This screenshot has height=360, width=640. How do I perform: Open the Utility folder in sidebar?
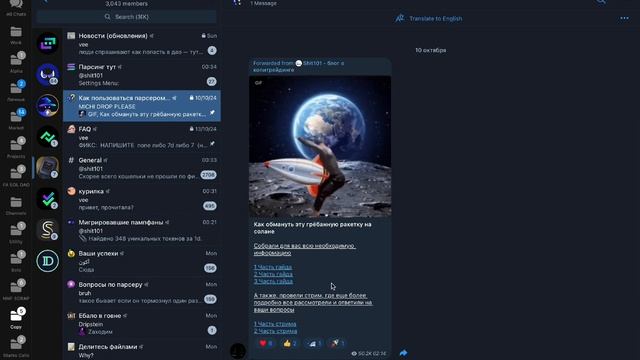pos(16,233)
